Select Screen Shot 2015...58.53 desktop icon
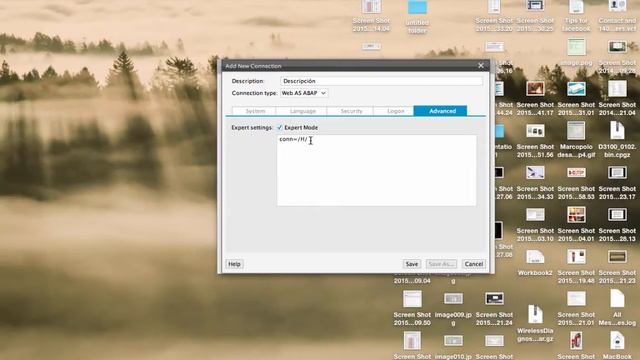The image size is (640, 360). click(x=576, y=173)
